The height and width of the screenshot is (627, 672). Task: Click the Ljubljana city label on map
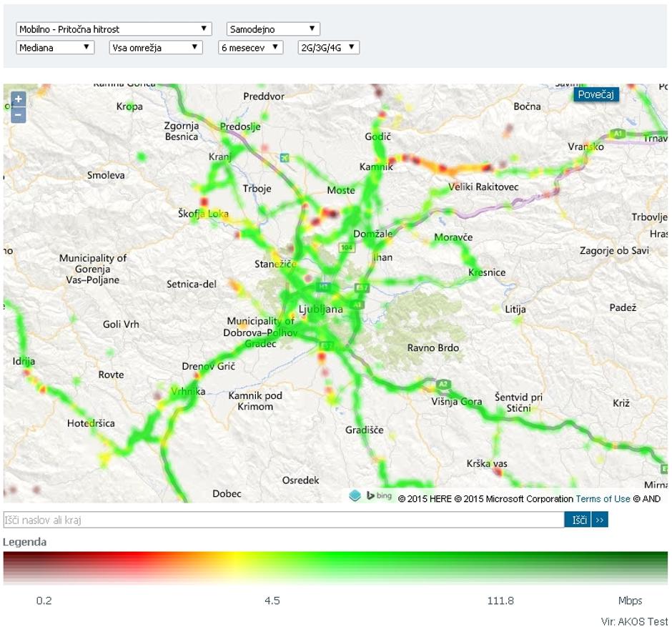tap(320, 310)
